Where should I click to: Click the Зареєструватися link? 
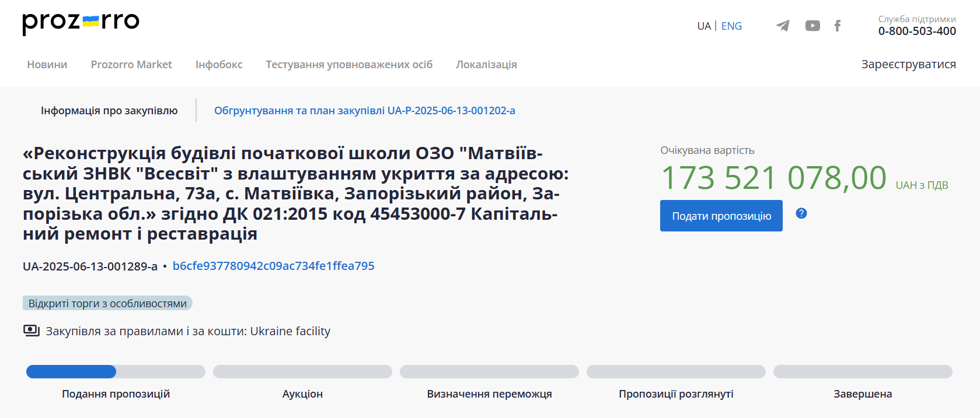908,64
